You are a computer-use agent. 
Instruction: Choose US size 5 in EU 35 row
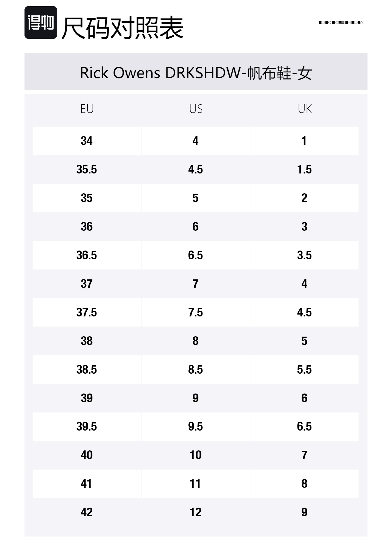195,198
